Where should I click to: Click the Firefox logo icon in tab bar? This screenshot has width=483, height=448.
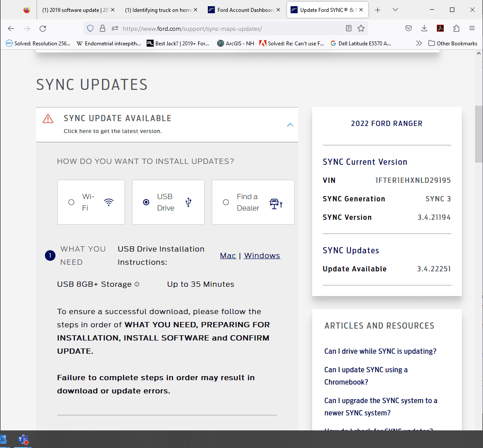click(x=27, y=10)
